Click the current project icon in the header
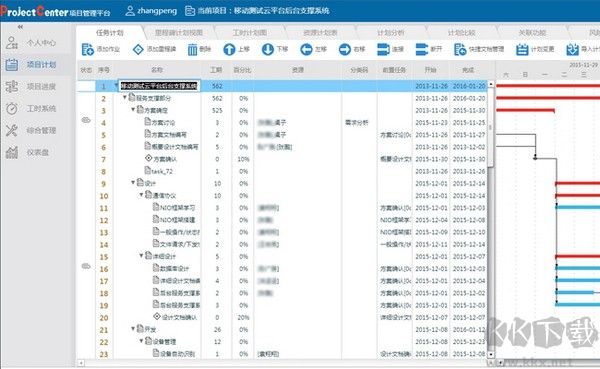The width and height of the screenshot is (600, 369). point(190,11)
